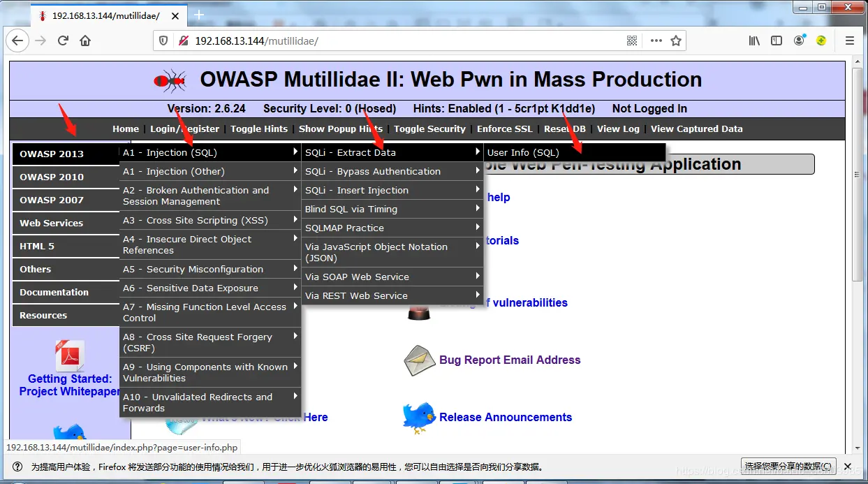Select SQLMAP Practice entry

(x=392, y=228)
